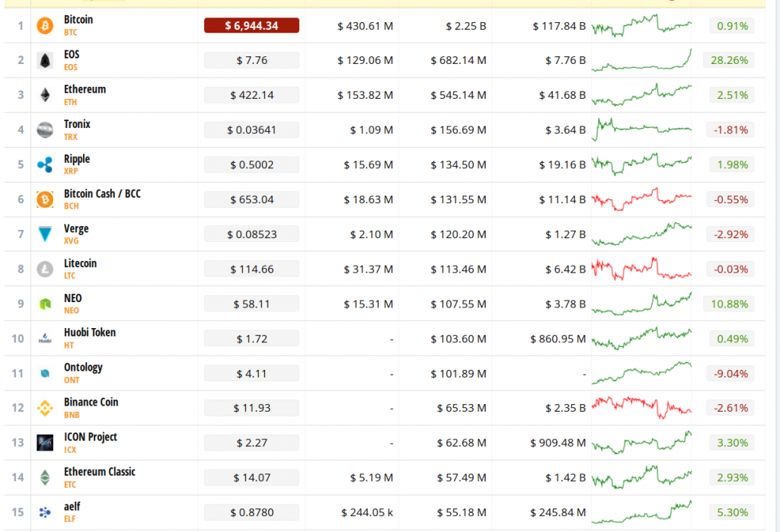Viewport: 780px width, 532px height.
Task: Click the Bitcoin logo icon
Action: 45,26
